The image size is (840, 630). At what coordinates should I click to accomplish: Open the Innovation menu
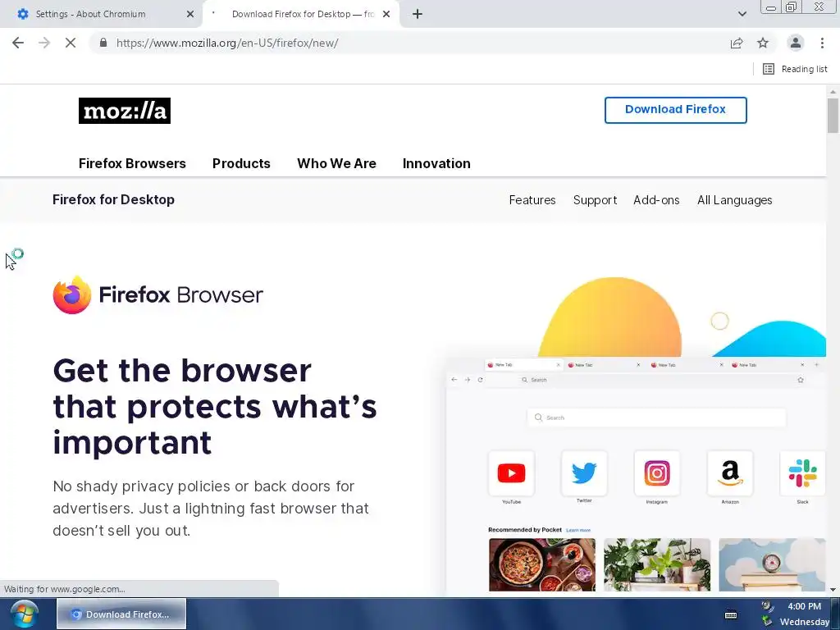[x=436, y=163]
